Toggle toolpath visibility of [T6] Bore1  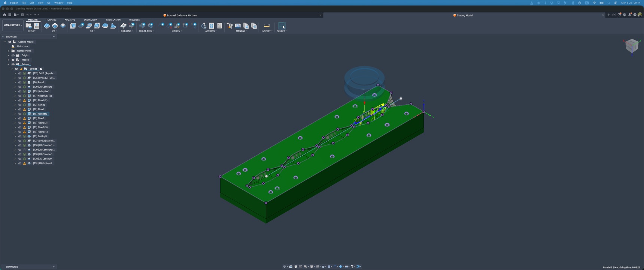[20, 82]
